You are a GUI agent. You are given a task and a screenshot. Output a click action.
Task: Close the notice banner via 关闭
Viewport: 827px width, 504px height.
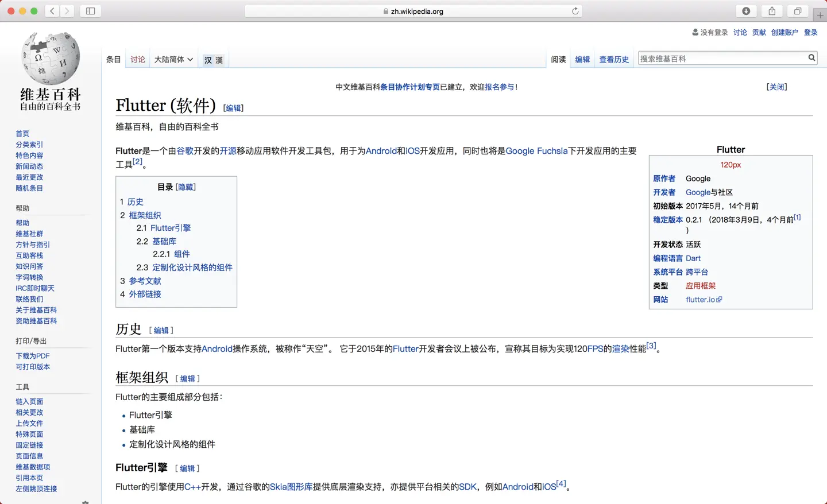(x=777, y=86)
